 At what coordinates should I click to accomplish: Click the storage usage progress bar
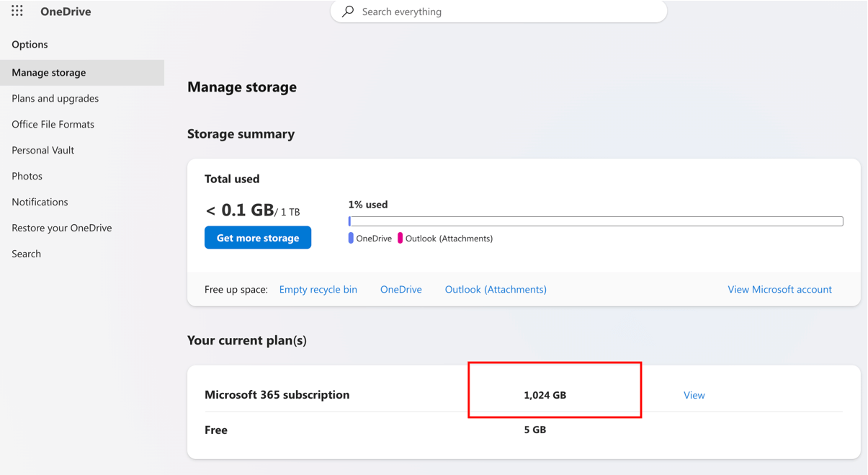[x=595, y=221]
